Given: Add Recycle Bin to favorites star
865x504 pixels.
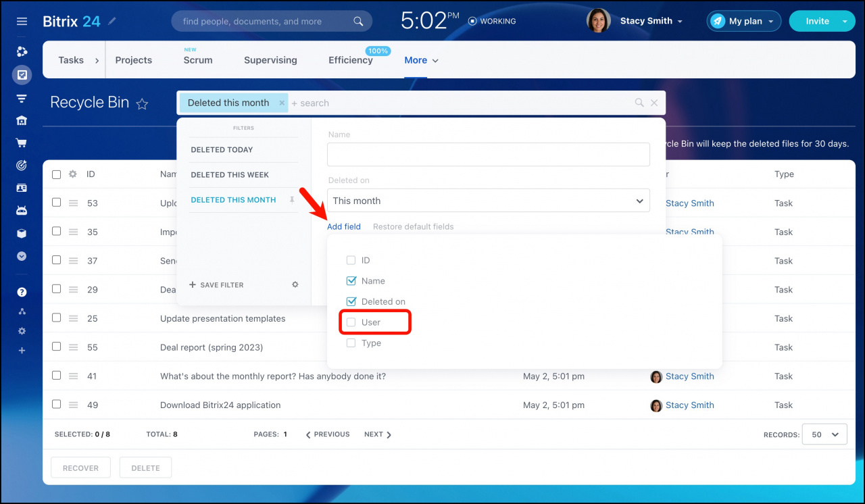Looking at the screenshot, I should click(142, 103).
